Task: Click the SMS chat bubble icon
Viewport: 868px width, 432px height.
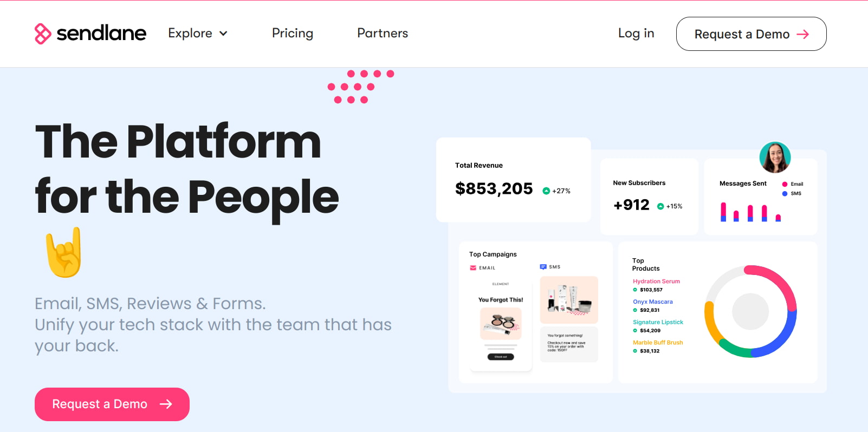Action: [x=543, y=267]
